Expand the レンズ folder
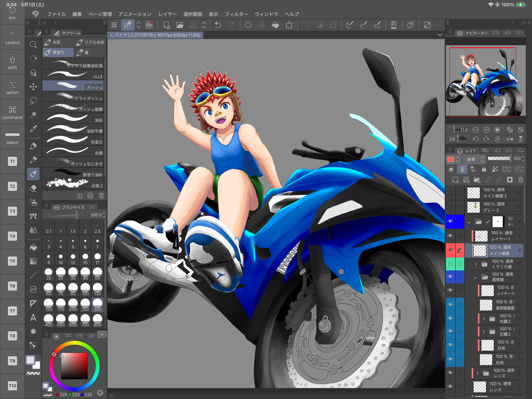 [x=478, y=373]
